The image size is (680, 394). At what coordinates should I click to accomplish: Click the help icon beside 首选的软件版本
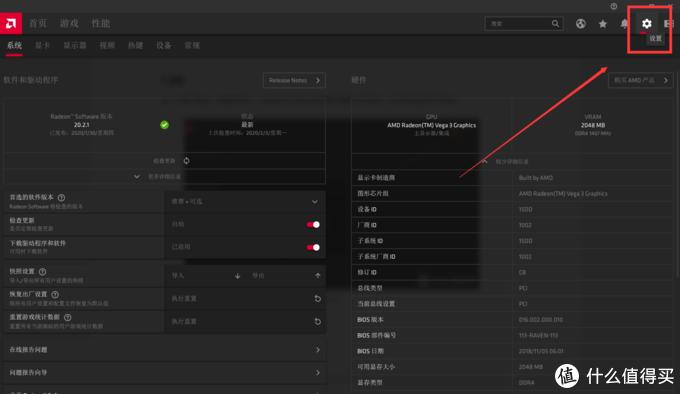coord(62,198)
